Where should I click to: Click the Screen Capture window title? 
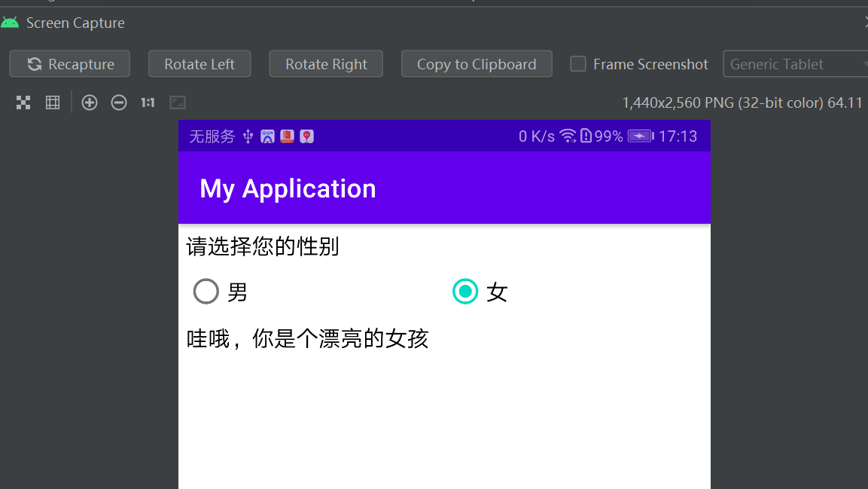coord(75,23)
